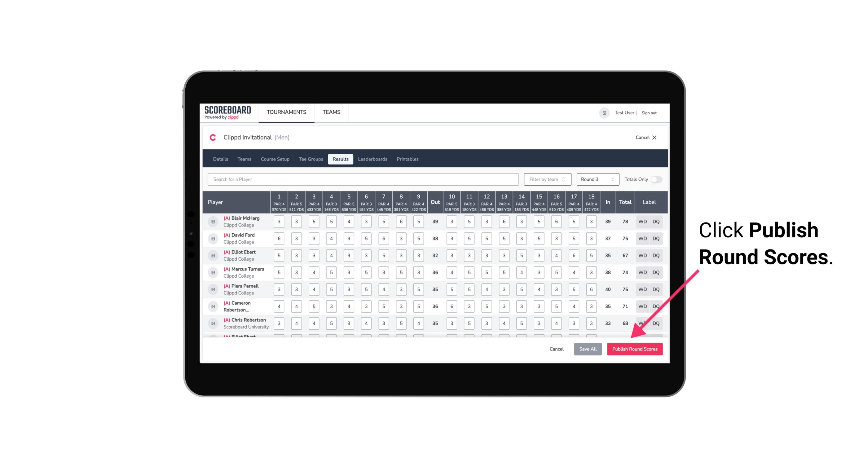Select the Printables tab

point(408,159)
